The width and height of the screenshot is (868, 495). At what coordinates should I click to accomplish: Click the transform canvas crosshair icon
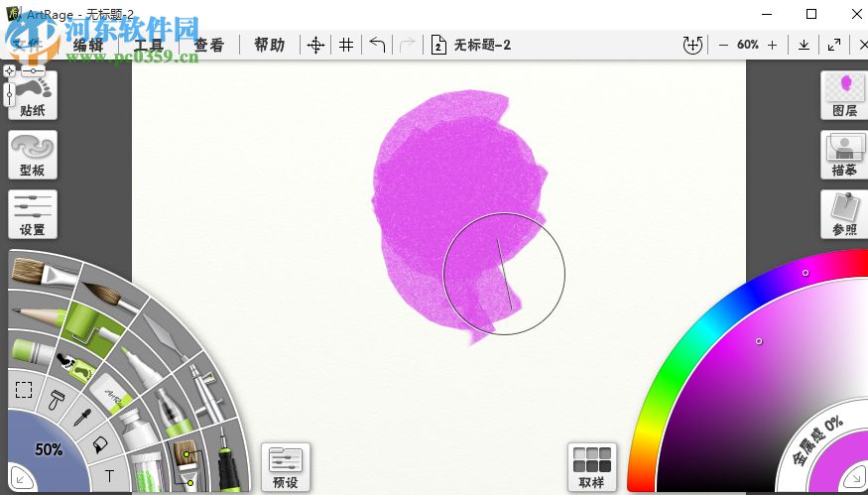click(x=315, y=45)
